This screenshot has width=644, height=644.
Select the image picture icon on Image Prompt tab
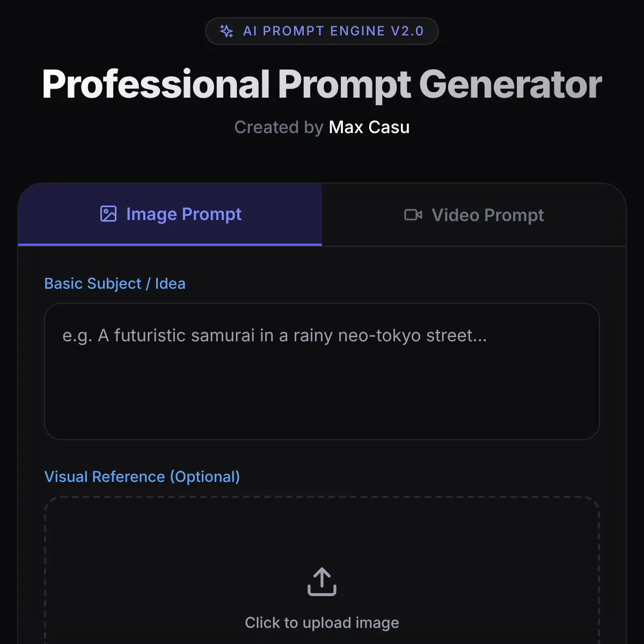108,214
